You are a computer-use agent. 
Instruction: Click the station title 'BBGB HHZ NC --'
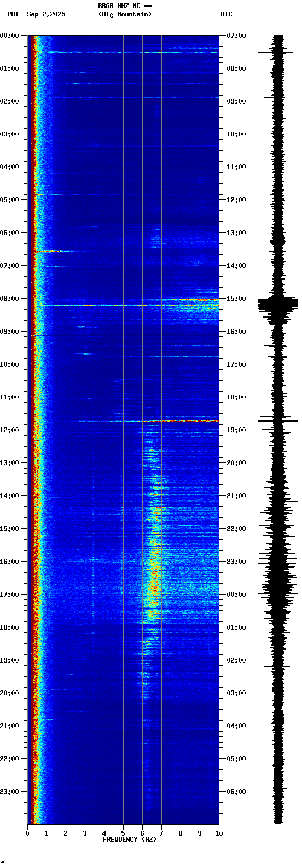(125, 6)
